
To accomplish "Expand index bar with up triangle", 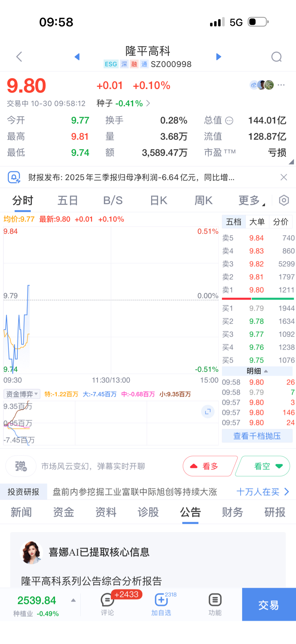I will pos(73,600).
